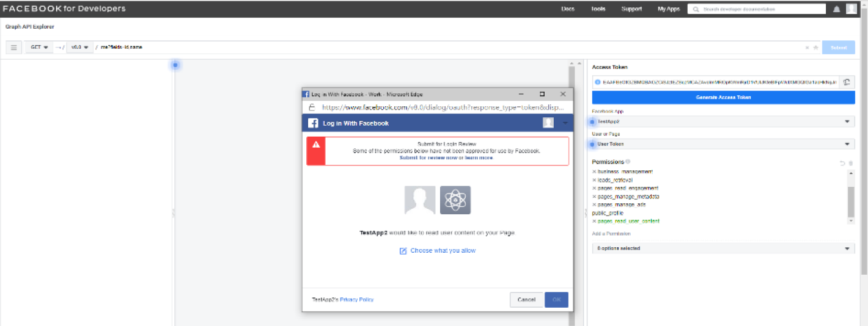The height and width of the screenshot is (326, 868).
Task: Delete permissions using the trash icon
Action: [850, 162]
